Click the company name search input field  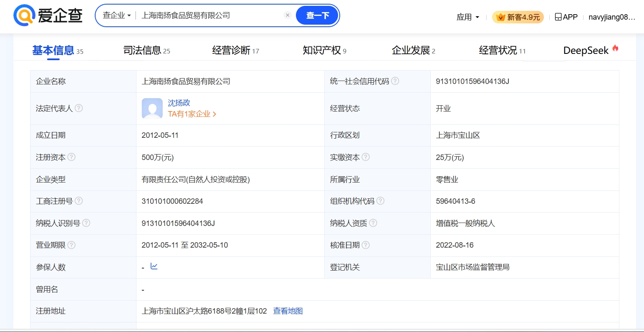pyautogui.click(x=209, y=15)
